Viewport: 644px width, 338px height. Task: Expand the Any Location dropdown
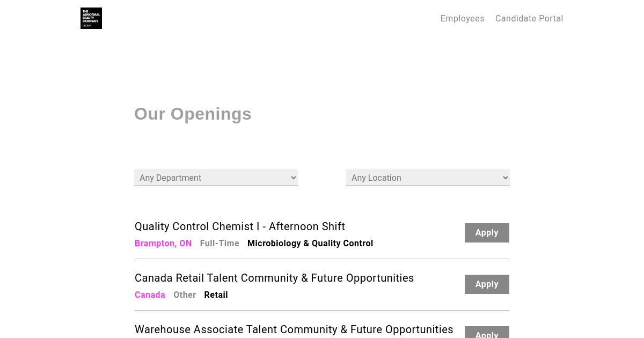(428, 178)
